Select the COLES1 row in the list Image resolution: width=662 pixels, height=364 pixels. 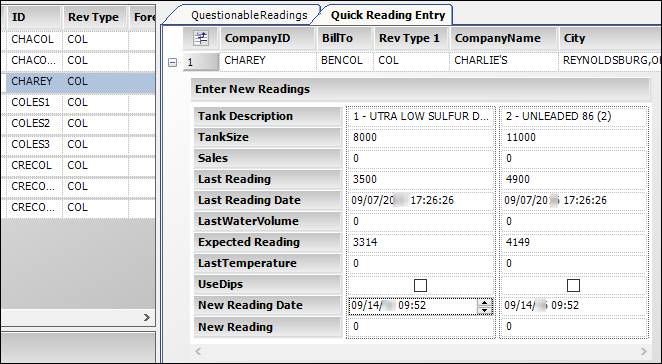click(80, 103)
